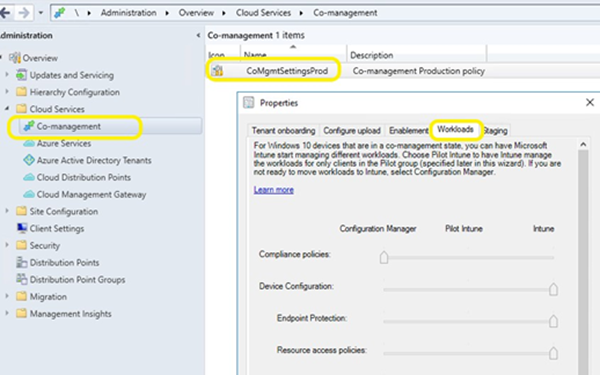Expand the Security folder

7,245
